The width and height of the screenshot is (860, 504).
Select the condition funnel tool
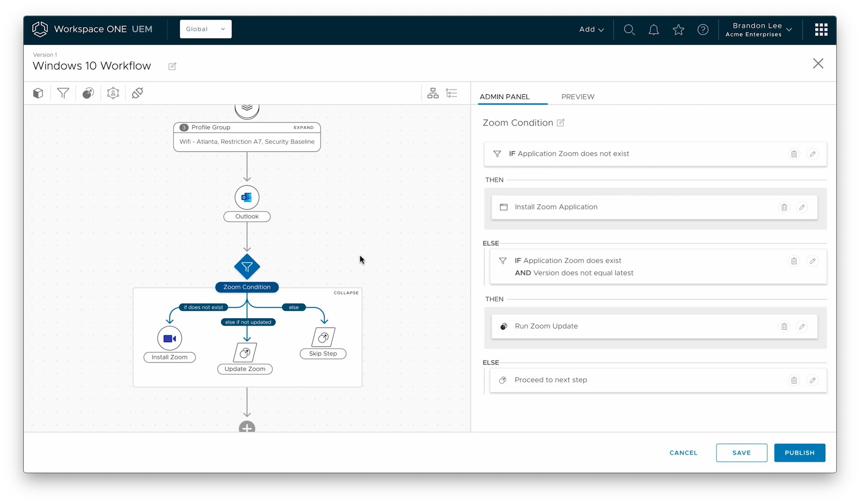pyautogui.click(x=63, y=93)
